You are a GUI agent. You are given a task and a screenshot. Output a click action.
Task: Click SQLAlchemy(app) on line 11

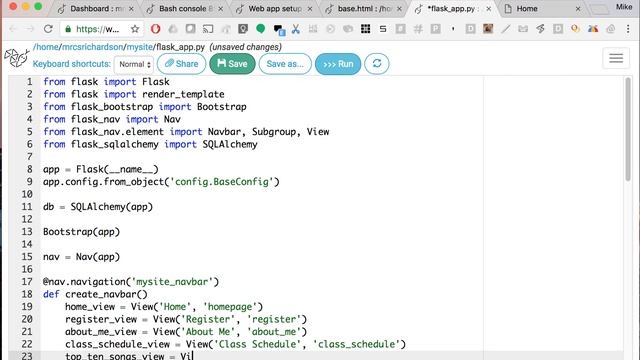111,207
